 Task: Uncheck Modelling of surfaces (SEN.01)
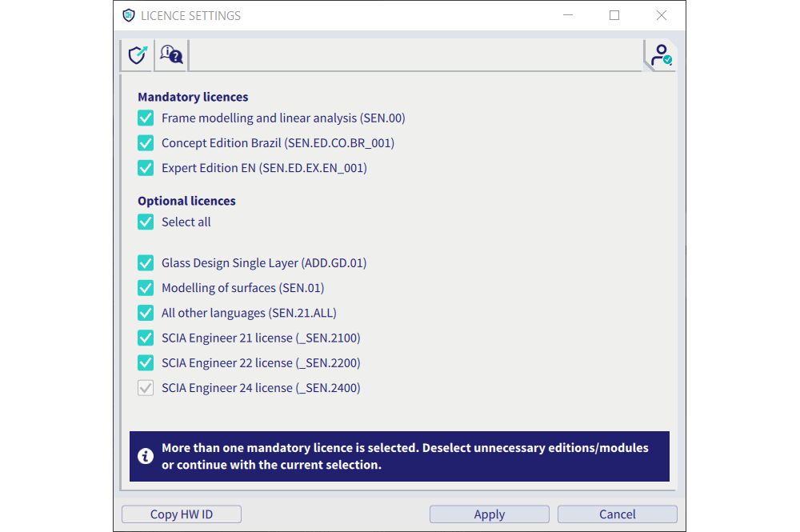coord(146,287)
